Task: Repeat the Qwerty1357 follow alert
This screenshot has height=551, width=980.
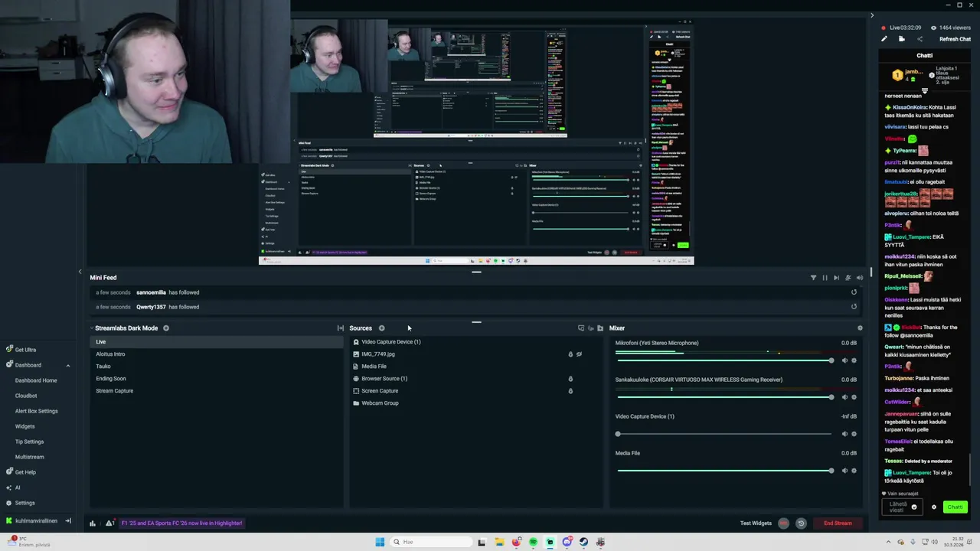Action: coord(854,307)
